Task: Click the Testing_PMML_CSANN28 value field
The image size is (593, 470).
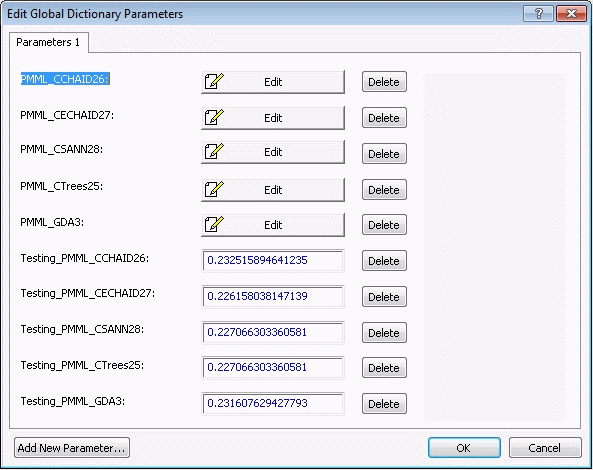Action: coord(273,332)
